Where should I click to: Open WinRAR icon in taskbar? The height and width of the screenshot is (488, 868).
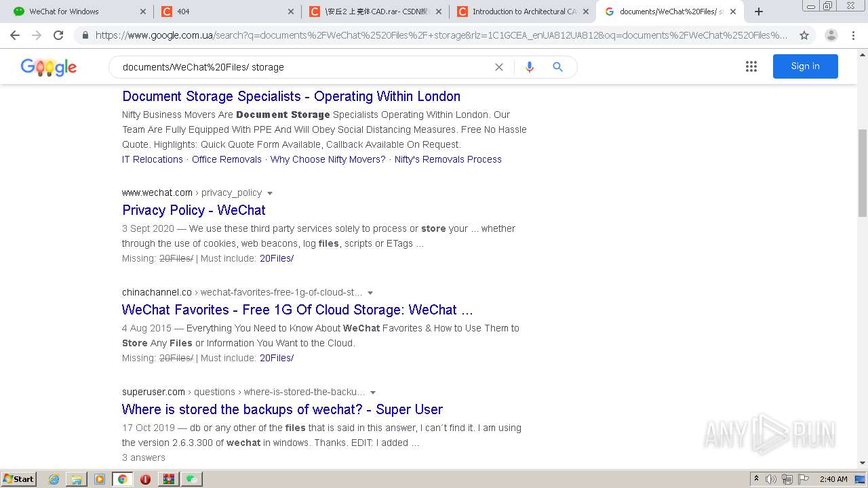click(x=168, y=479)
